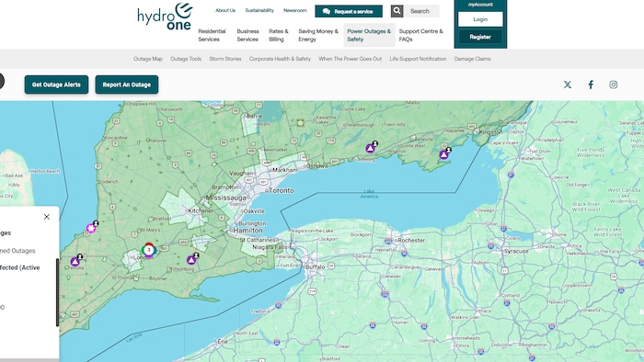
Task: Open Rates & Billing menu
Action: pos(279,35)
